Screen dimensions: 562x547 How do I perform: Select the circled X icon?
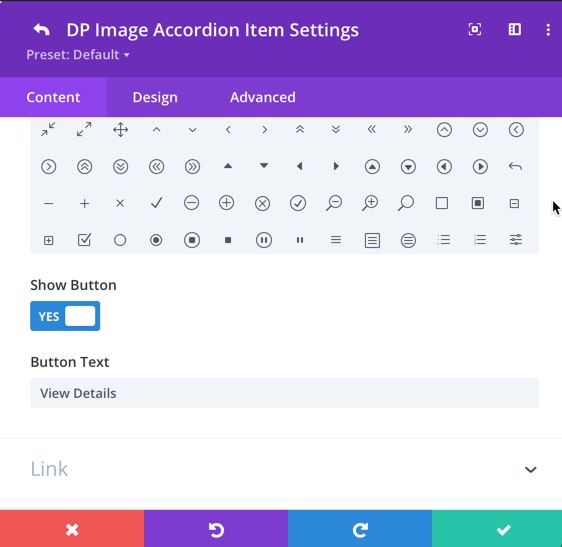(x=262, y=203)
